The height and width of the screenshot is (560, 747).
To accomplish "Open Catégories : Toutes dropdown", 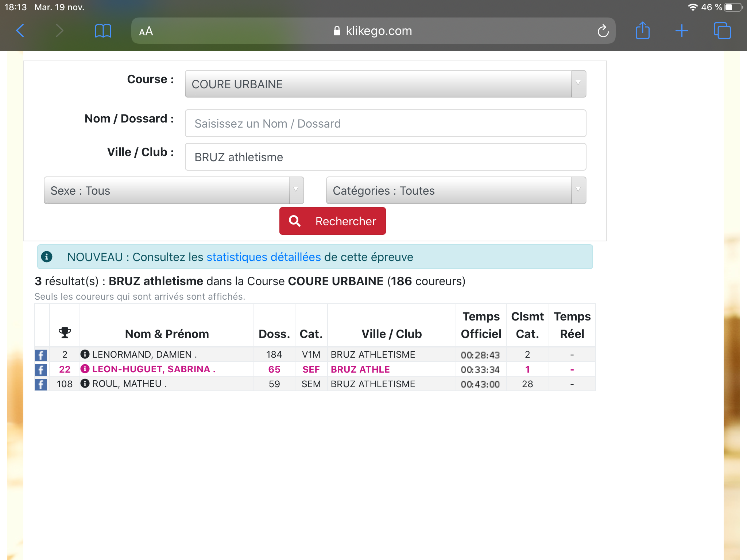I will click(x=456, y=190).
